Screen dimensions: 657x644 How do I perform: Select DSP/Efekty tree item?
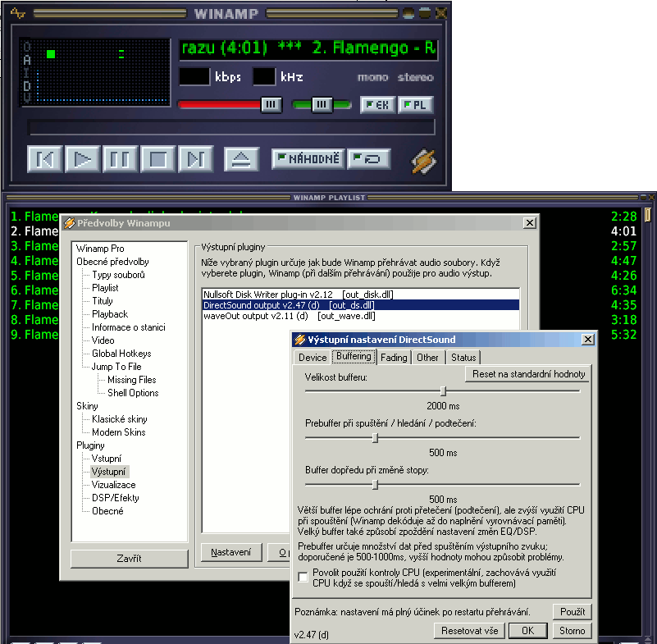click(115, 498)
